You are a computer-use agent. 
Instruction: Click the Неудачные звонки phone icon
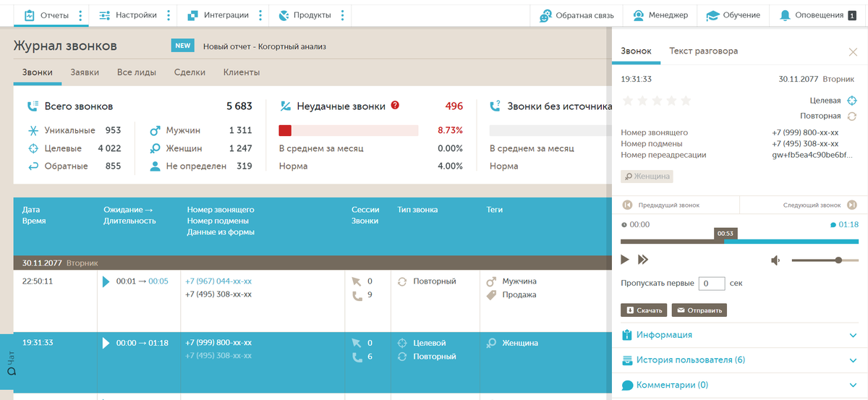click(285, 106)
